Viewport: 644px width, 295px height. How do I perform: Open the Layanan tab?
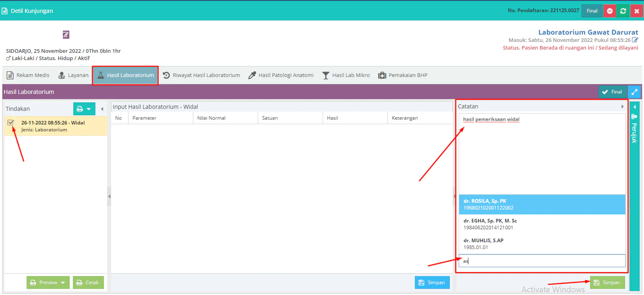pyautogui.click(x=73, y=75)
